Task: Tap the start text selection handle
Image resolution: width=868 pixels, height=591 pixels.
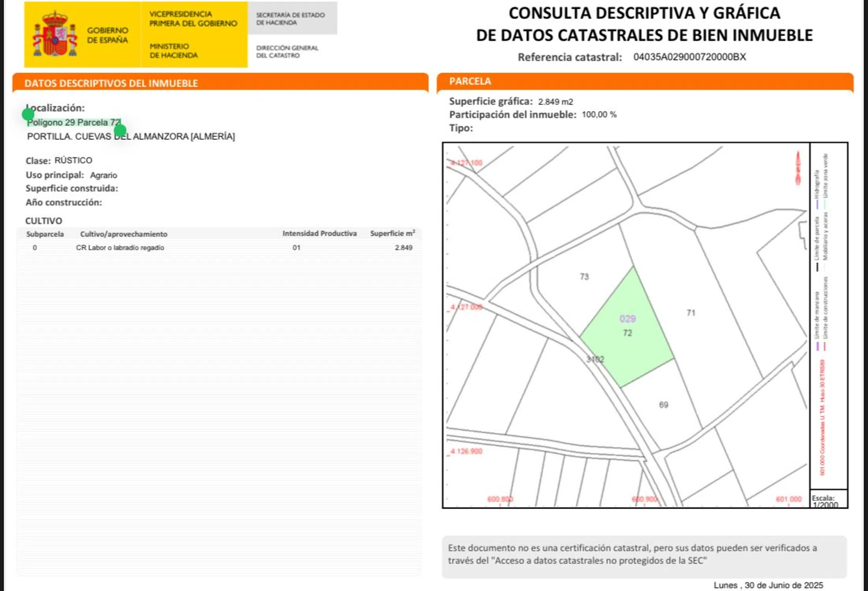Action: (28, 115)
